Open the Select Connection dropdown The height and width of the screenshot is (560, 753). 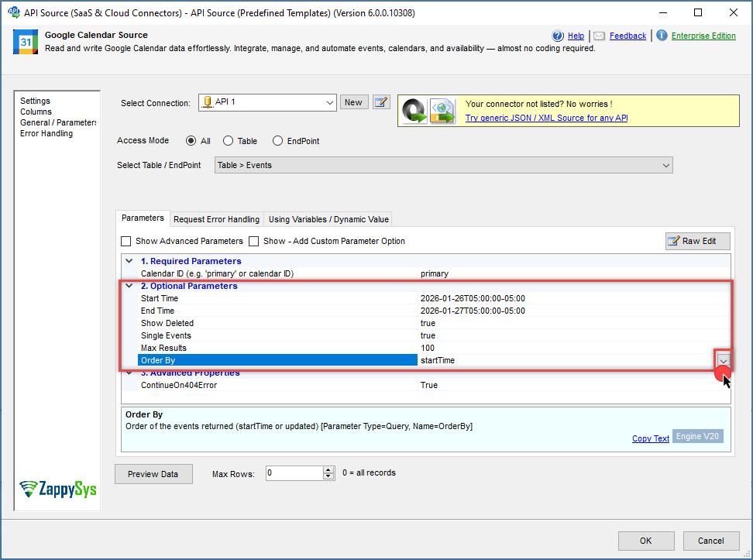329,102
